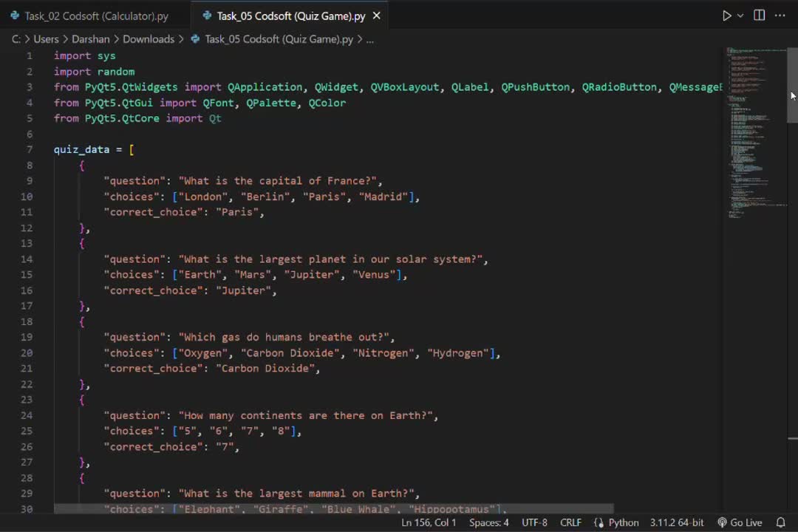This screenshot has height=532, width=798.
Task: Open the editor More Actions ellipsis
Action: coord(780,16)
